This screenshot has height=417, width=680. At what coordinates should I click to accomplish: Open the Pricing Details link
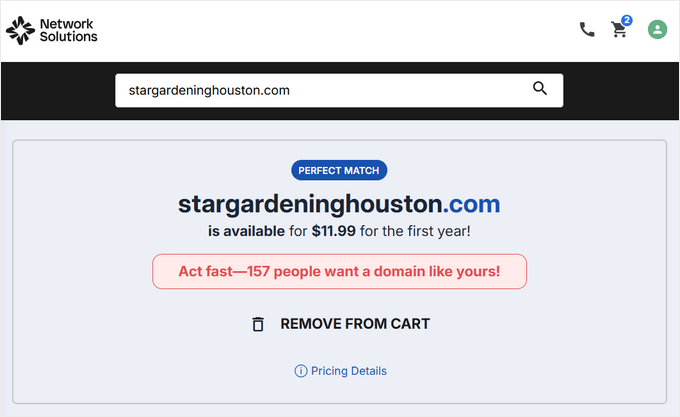[348, 371]
